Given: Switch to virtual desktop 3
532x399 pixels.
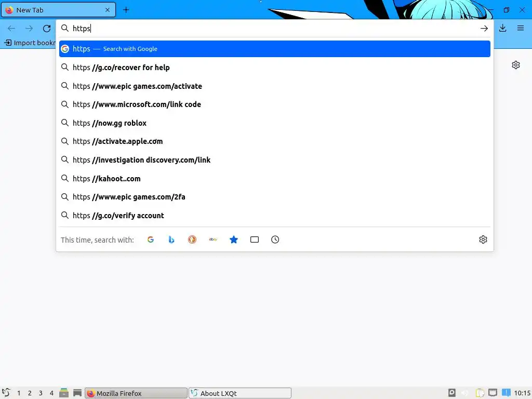Looking at the screenshot, I should (41, 393).
